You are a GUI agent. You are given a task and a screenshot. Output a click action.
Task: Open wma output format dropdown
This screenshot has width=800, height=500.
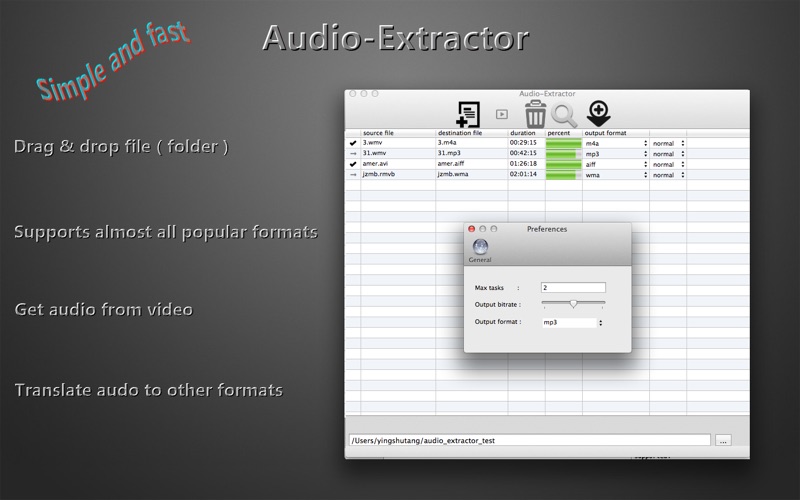pos(616,174)
